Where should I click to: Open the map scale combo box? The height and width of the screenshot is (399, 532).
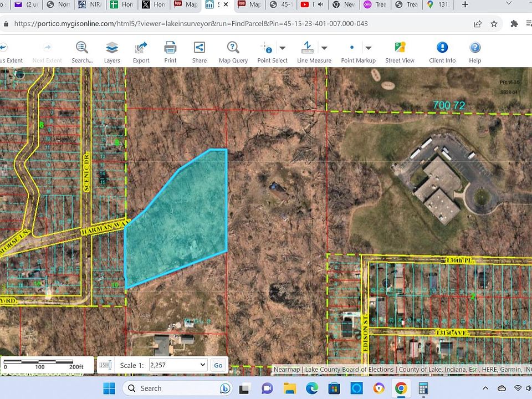178,365
